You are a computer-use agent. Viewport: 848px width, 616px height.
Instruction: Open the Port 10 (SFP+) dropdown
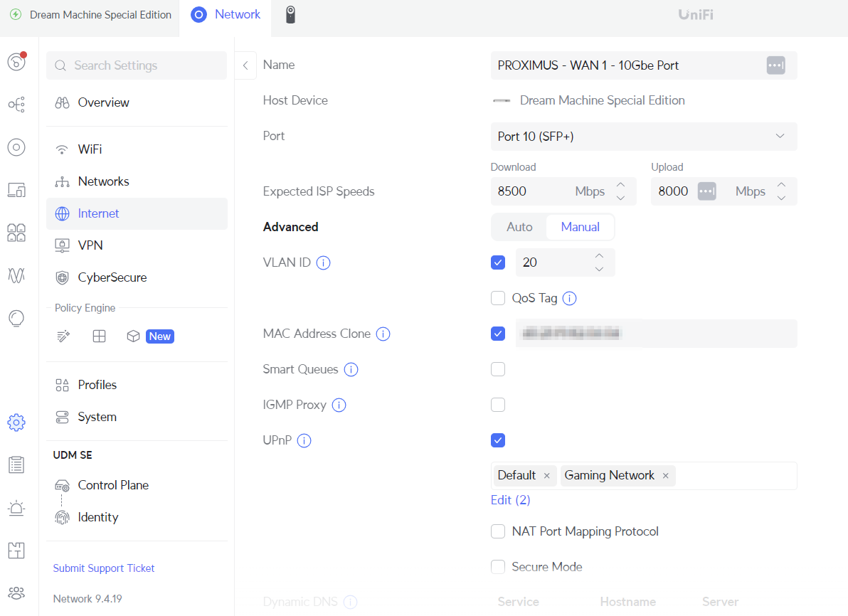point(643,137)
